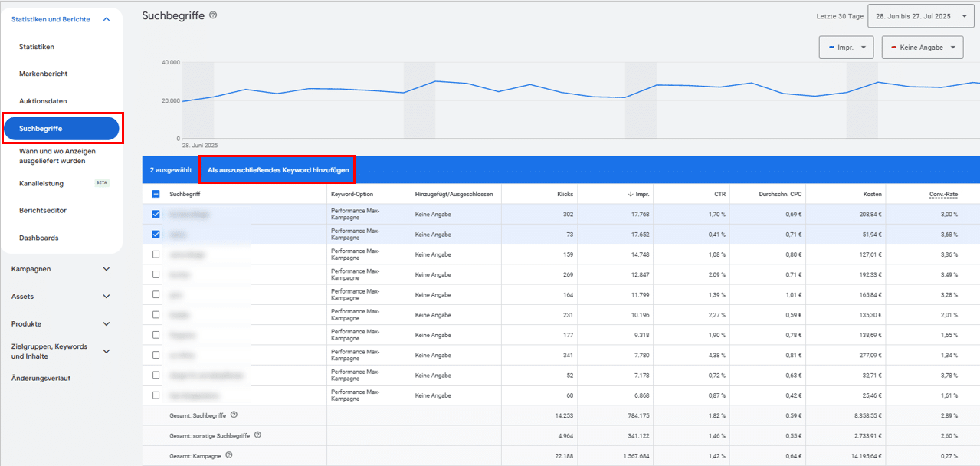
Task: Click the 8.358,55 € total cost value
Action: pos(867,415)
